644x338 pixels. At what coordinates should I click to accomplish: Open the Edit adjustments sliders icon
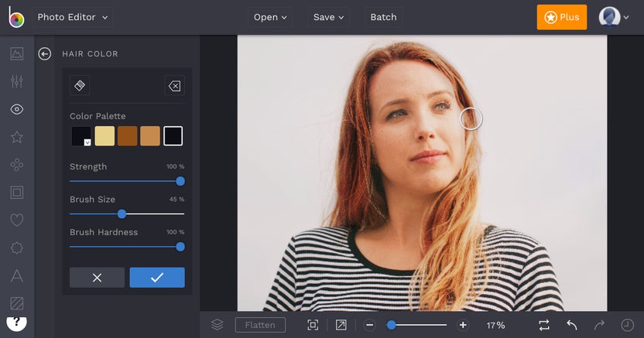pyautogui.click(x=17, y=82)
